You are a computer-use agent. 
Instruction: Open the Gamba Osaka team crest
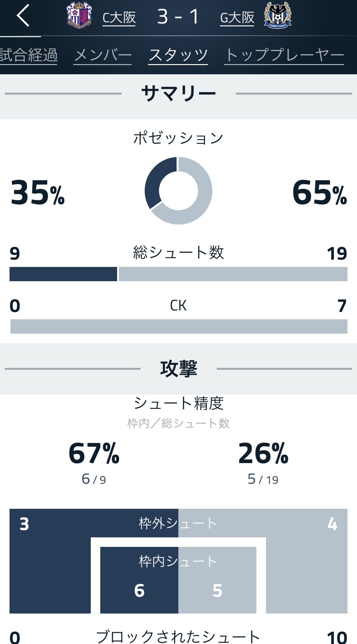click(x=278, y=15)
